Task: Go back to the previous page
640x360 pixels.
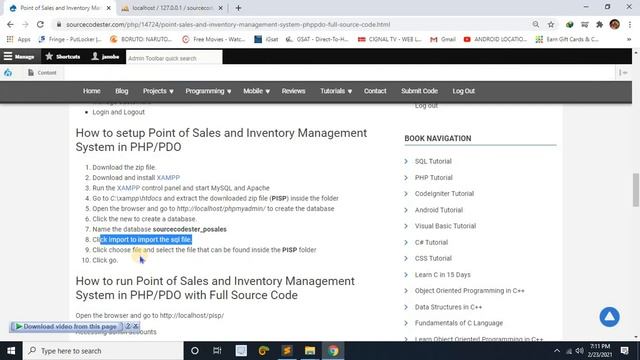Action: (10, 24)
